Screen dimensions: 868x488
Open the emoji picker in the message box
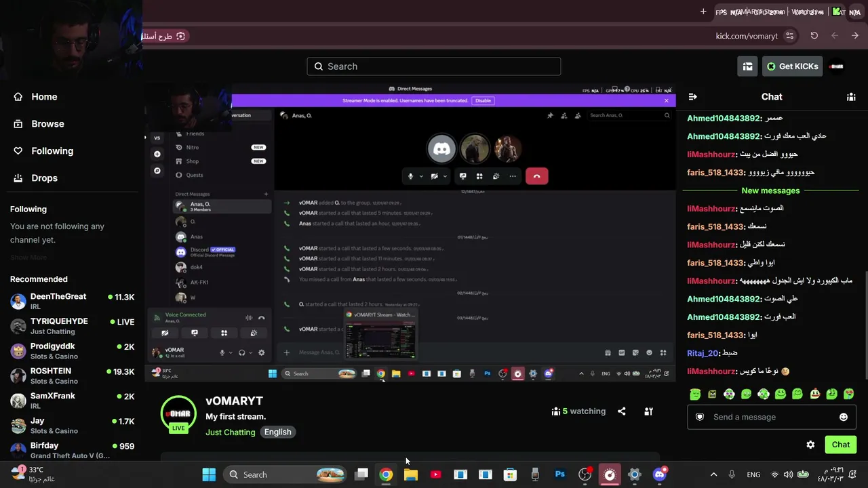(x=844, y=417)
